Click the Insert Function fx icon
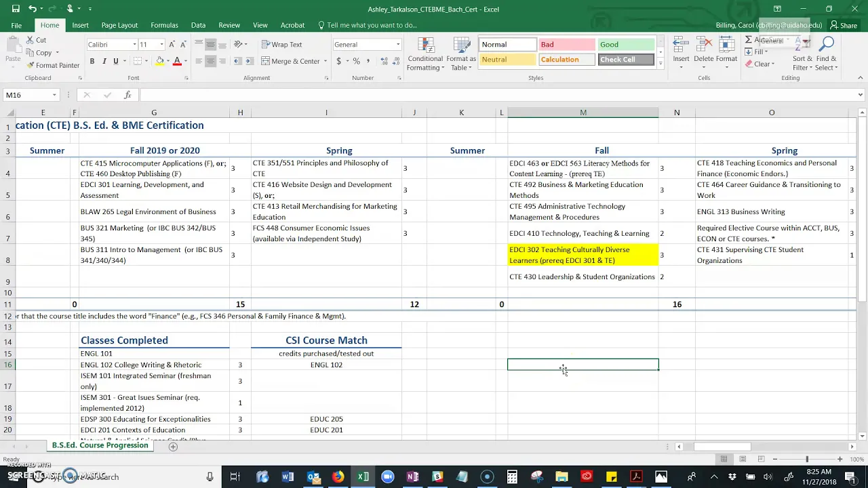 tap(127, 95)
